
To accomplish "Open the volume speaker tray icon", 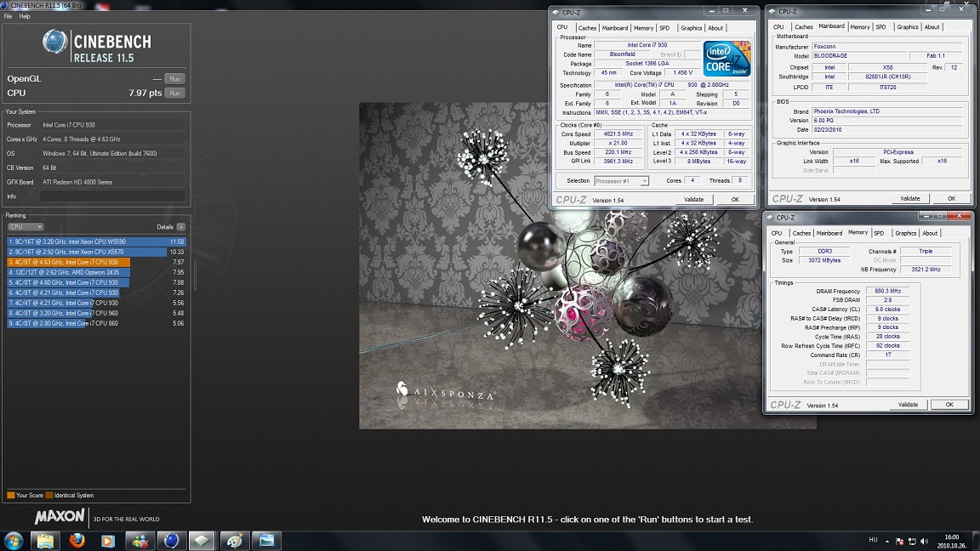I will pos(925,541).
